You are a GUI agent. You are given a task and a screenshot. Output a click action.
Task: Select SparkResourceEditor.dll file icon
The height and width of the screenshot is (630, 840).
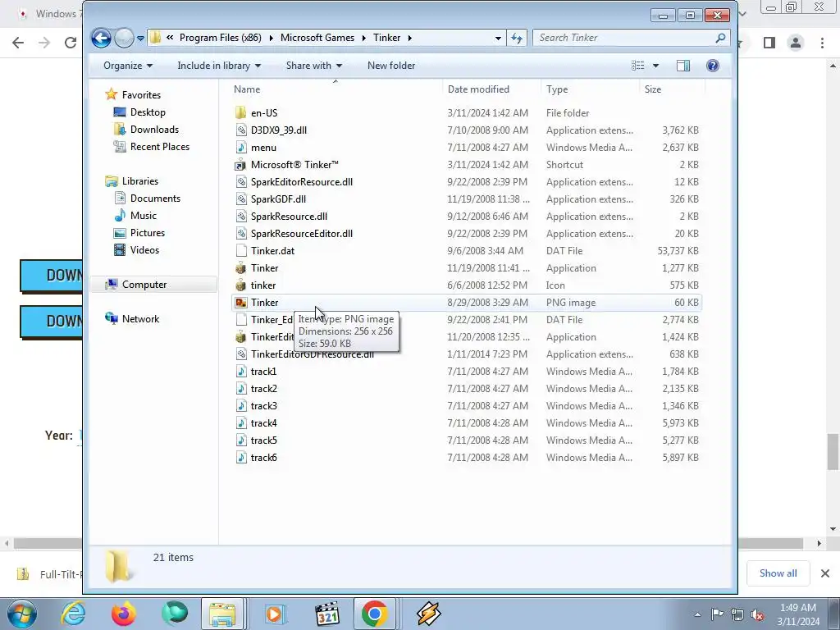(241, 234)
